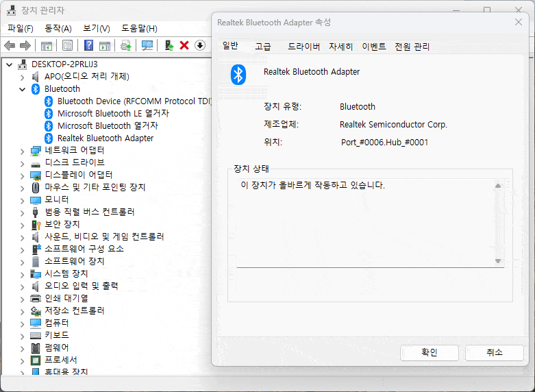Select Bluetooth Device (RFCOMM Protocol TDI)
The image size is (535, 392).
(x=134, y=101)
